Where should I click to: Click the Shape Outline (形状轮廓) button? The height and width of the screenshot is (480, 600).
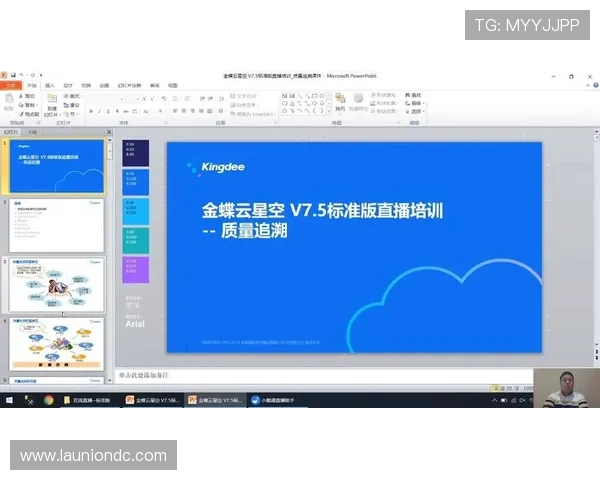[384, 103]
